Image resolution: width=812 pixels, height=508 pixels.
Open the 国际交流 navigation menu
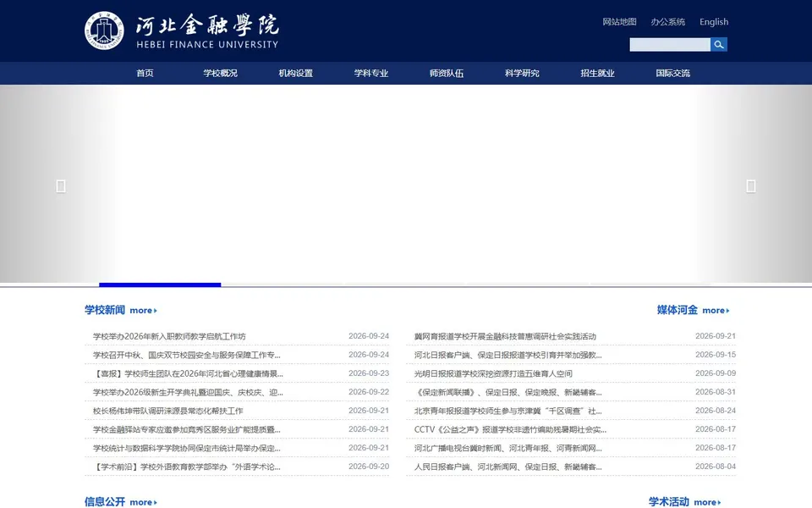tap(672, 73)
